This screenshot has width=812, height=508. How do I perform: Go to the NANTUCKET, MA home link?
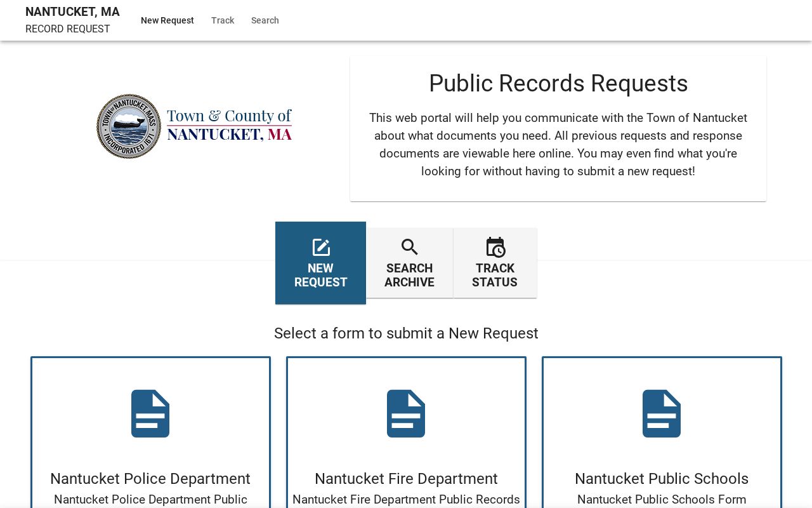pos(72,12)
